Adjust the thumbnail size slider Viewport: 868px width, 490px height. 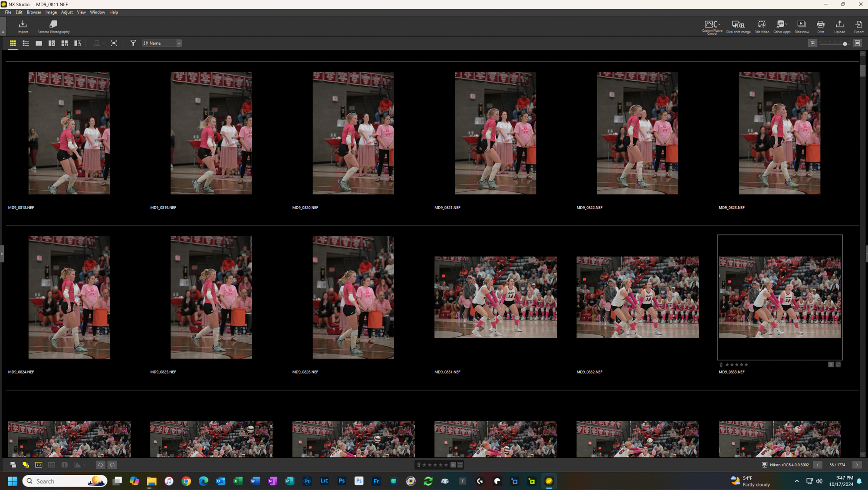click(845, 43)
